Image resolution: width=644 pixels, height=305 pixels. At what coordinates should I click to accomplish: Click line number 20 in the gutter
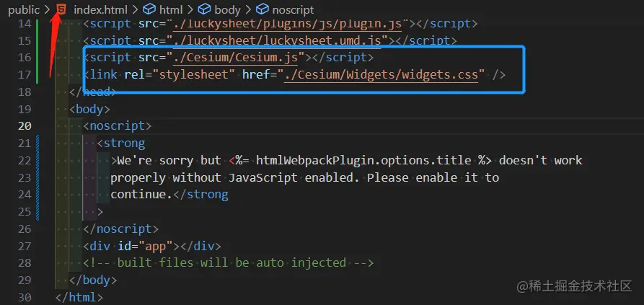(x=25, y=126)
